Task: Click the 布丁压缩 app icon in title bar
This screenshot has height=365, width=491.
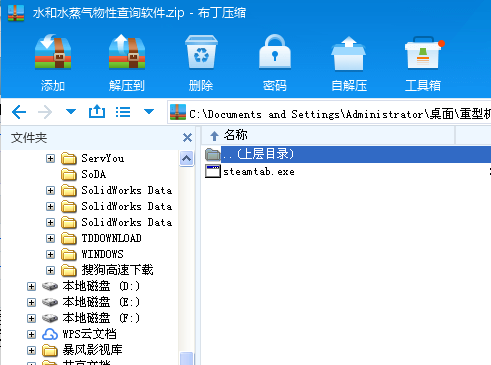Action: point(16,13)
